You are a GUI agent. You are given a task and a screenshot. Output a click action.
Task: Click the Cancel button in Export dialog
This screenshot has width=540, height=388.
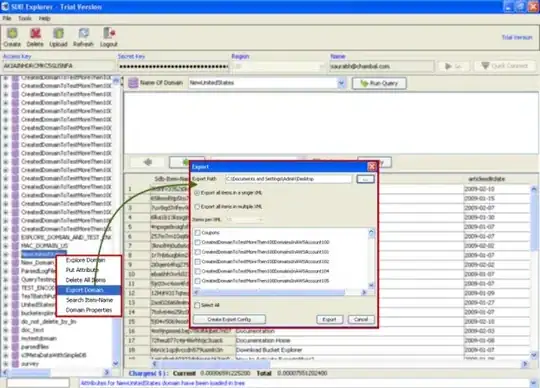click(x=361, y=319)
